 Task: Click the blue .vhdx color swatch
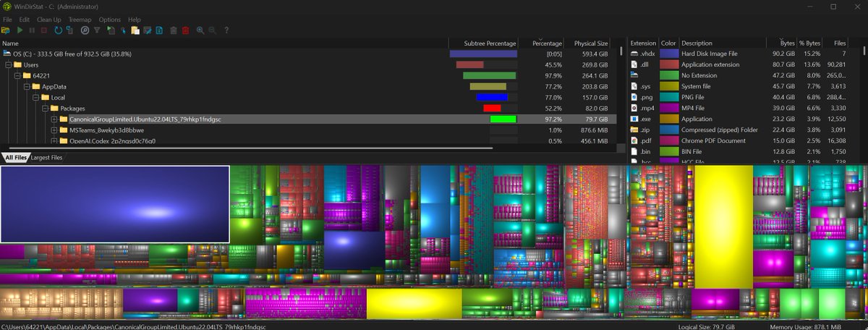pyautogui.click(x=668, y=54)
